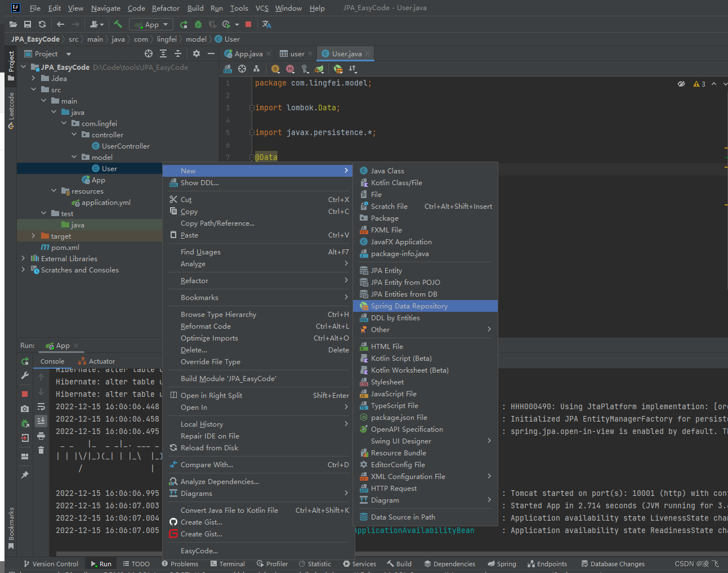The image size is (728, 573).
Task: Click Show DDL... menu entry
Action: 258,182
